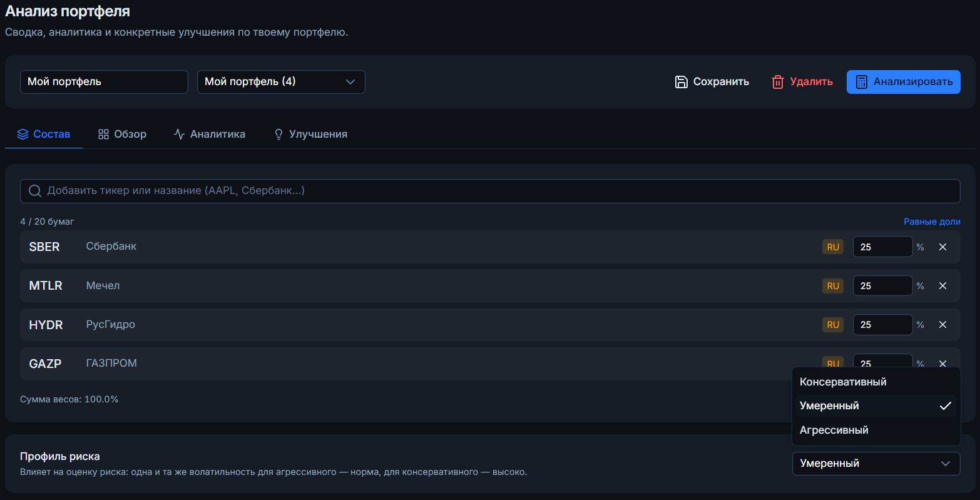The height and width of the screenshot is (500, 980).
Task: Go to the Улучшения tab
Action: click(310, 134)
